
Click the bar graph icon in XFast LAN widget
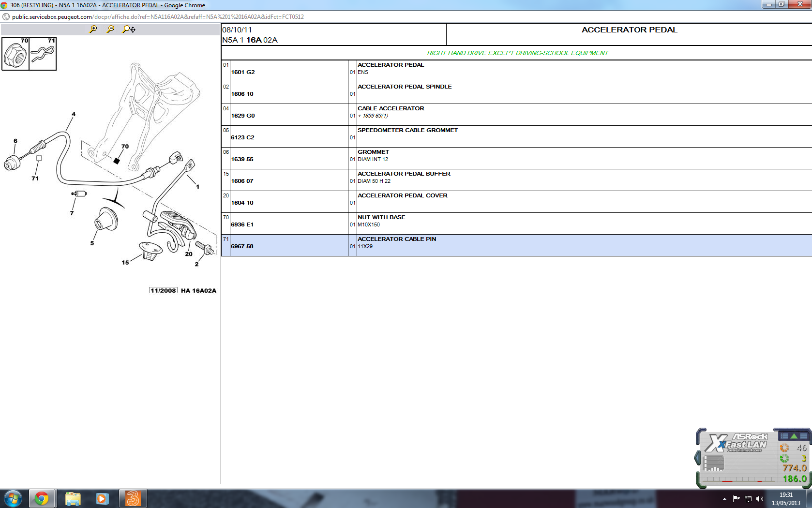coord(714,463)
